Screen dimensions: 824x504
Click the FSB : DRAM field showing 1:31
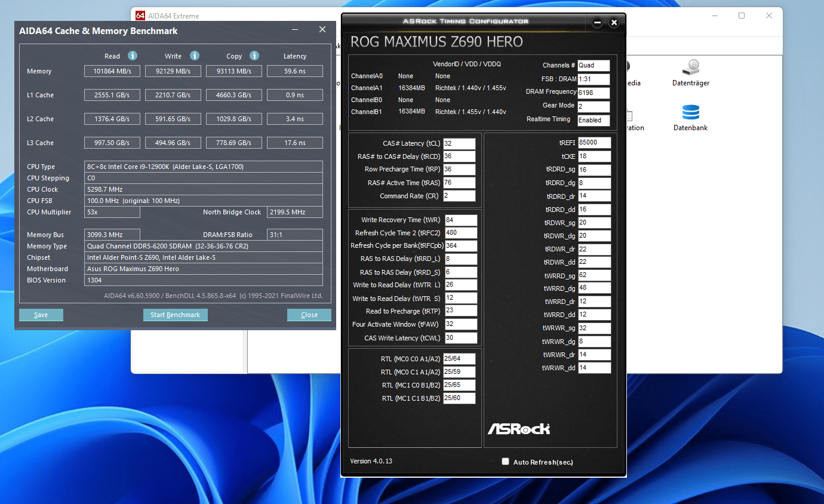[x=594, y=79]
